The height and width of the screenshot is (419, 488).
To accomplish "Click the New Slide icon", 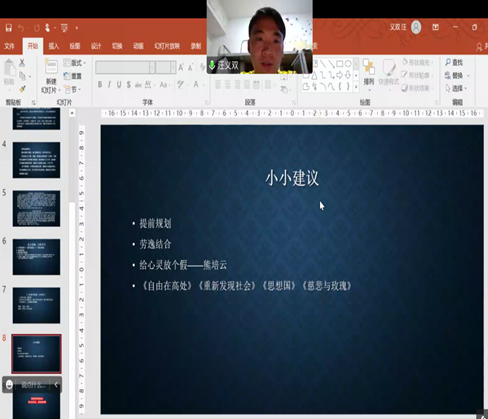I will tap(51, 67).
